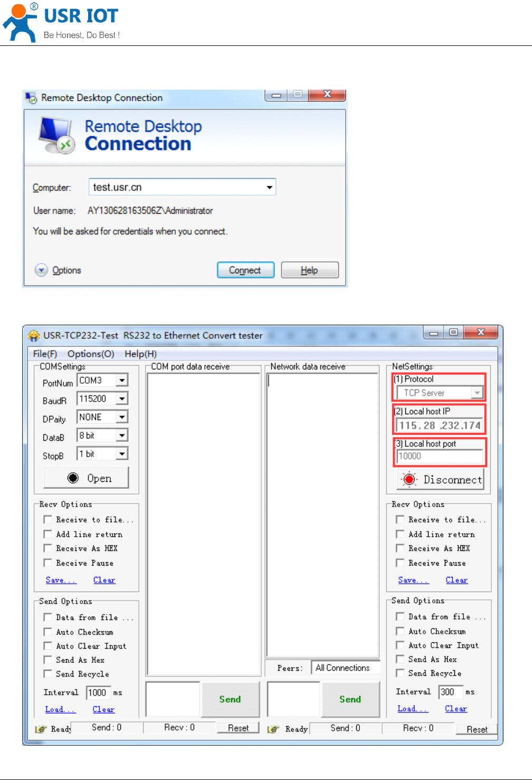532x780 pixels.
Task: Click COM Recv Options Clear link
Action: 104,580
